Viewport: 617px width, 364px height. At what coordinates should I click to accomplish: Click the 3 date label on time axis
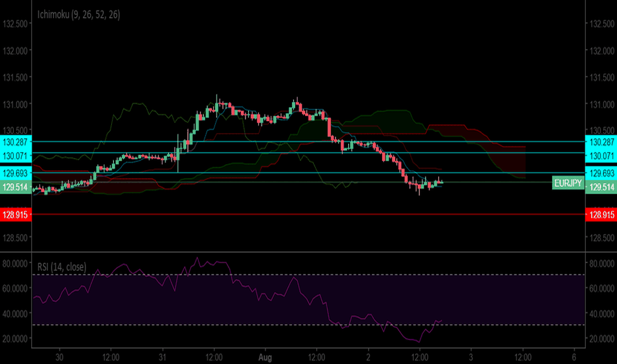coord(471,357)
